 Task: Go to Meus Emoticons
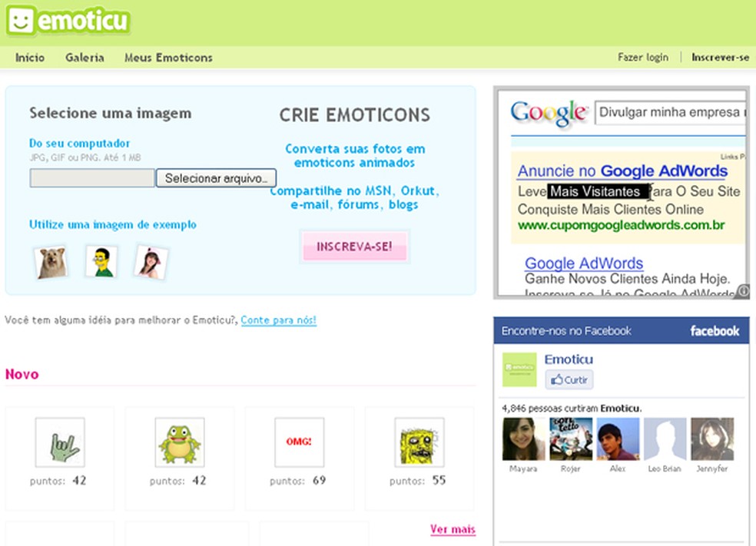point(168,58)
